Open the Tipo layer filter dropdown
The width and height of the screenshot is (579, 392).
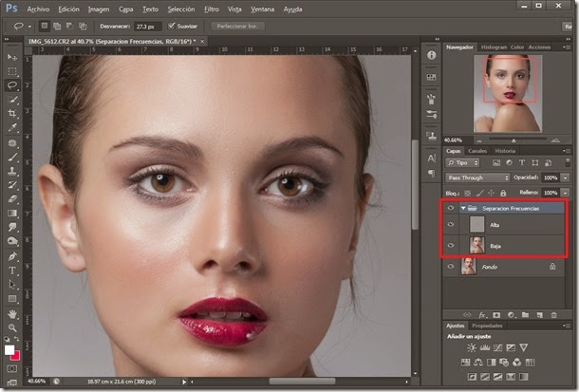(462, 163)
